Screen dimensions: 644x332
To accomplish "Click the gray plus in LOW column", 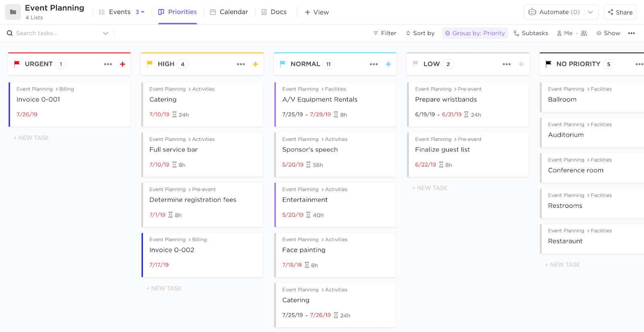I will 521,64.
